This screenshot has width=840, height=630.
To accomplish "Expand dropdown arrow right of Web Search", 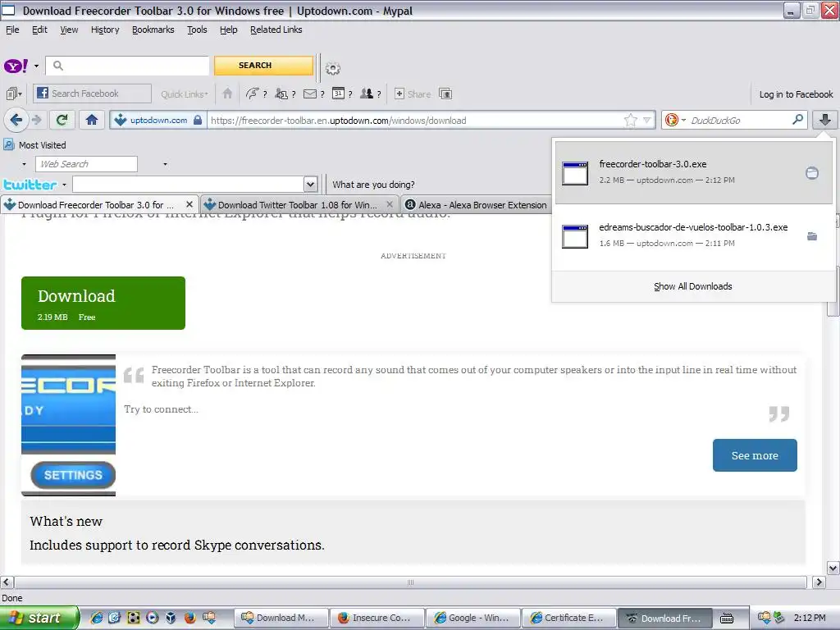I will 165,164.
